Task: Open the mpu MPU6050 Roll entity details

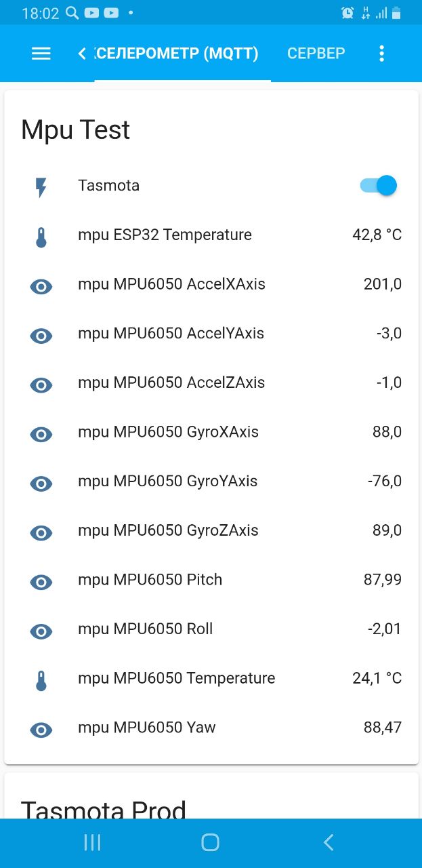Action: pyautogui.click(x=146, y=629)
